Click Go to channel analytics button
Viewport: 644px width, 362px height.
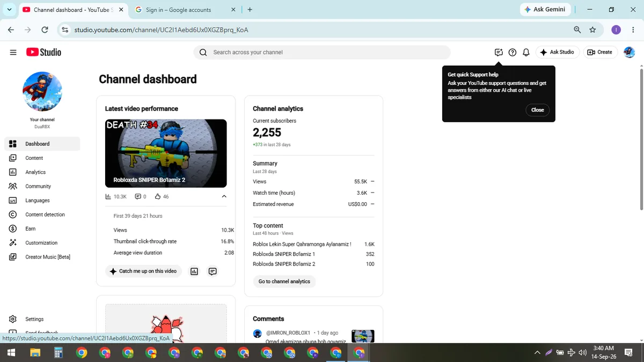point(284,282)
